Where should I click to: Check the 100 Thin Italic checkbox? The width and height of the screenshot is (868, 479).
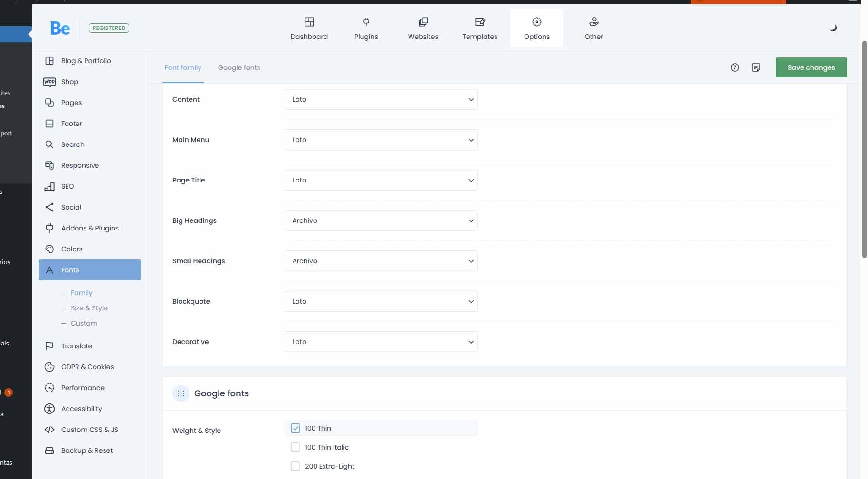296,447
